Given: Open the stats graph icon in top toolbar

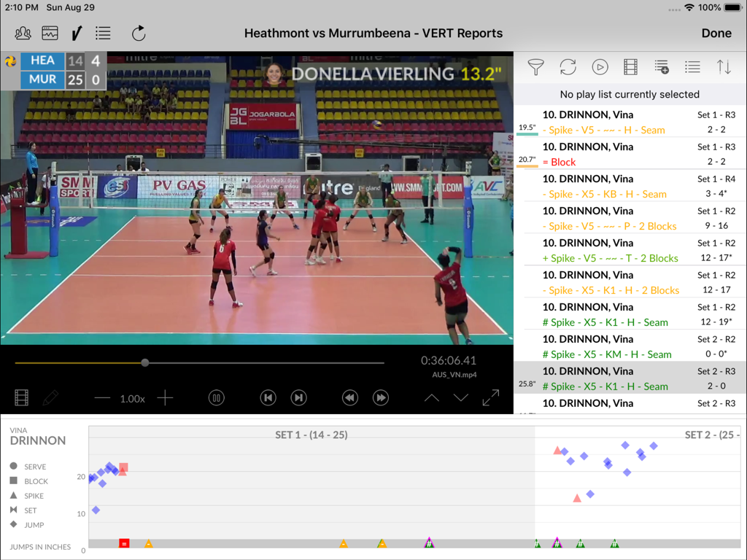Looking at the screenshot, I should click(x=48, y=33).
